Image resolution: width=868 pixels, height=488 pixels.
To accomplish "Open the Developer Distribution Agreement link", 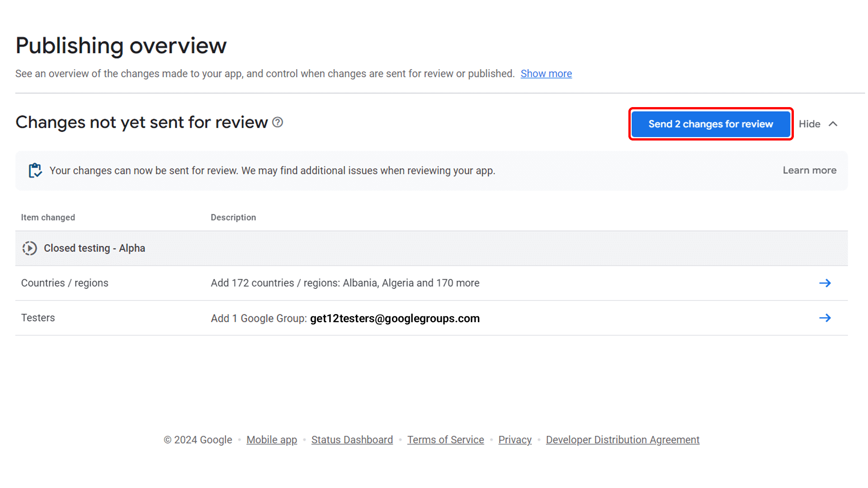I will (x=623, y=439).
